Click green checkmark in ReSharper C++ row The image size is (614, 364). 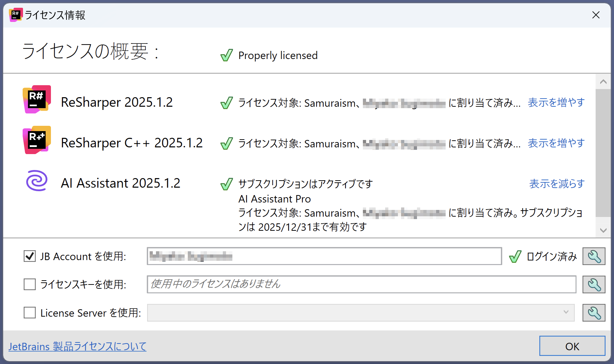coord(226,143)
